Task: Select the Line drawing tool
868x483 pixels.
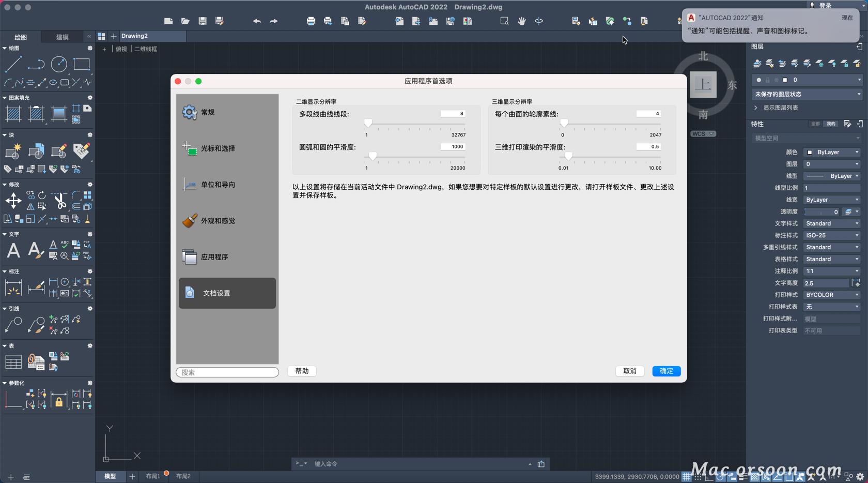Action: click(x=14, y=64)
